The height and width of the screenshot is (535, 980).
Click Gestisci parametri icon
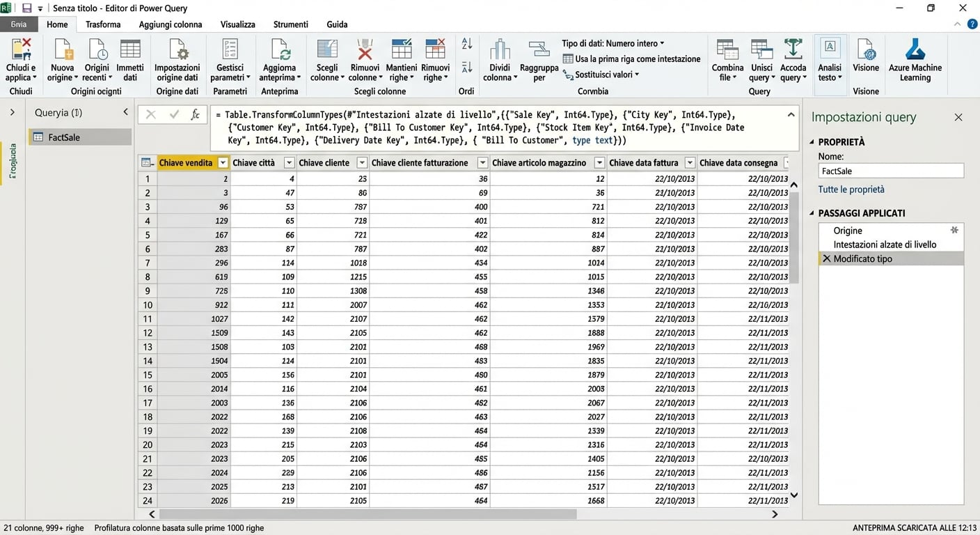click(230, 49)
